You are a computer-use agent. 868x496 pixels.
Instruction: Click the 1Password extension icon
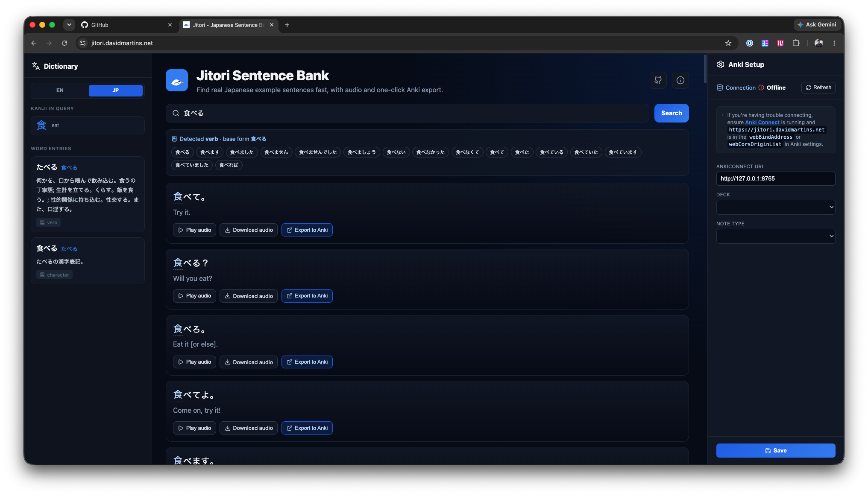point(750,43)
